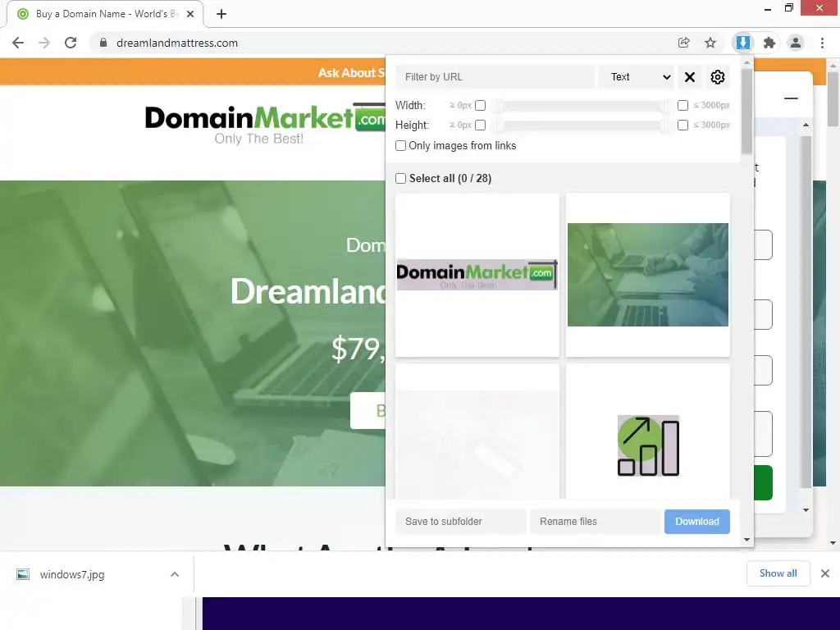Open the Chrome profile avatar
The height and width of the screenshot is (630, 840).
coord(796,43)
